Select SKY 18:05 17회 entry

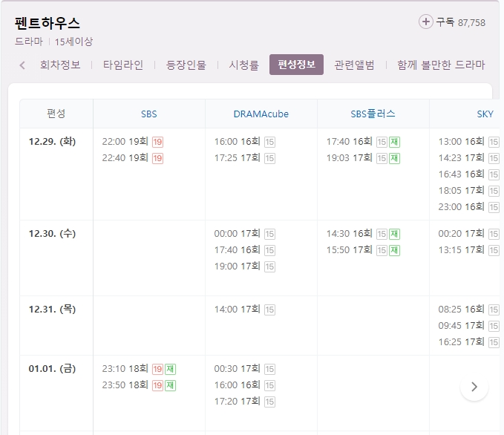click(x=461, y=190)
